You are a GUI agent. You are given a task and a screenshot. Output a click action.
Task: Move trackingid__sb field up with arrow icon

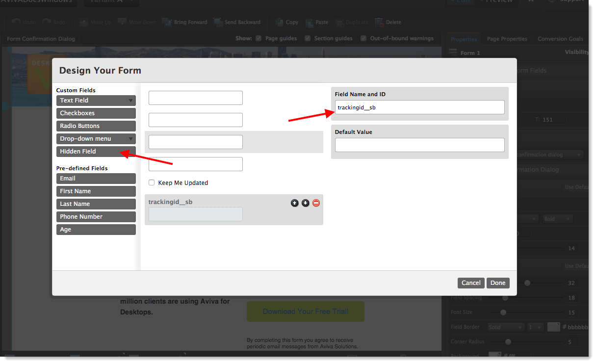(294, 203)
